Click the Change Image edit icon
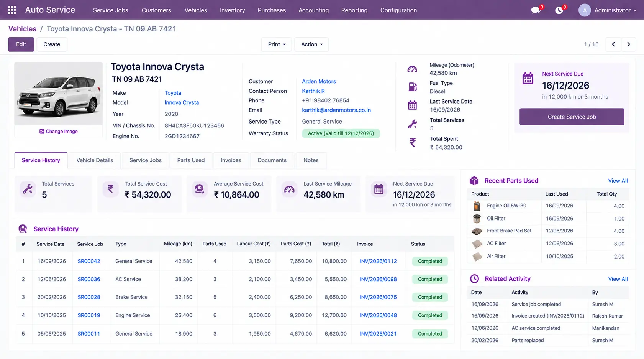644x359 pixels. (41, 132)
